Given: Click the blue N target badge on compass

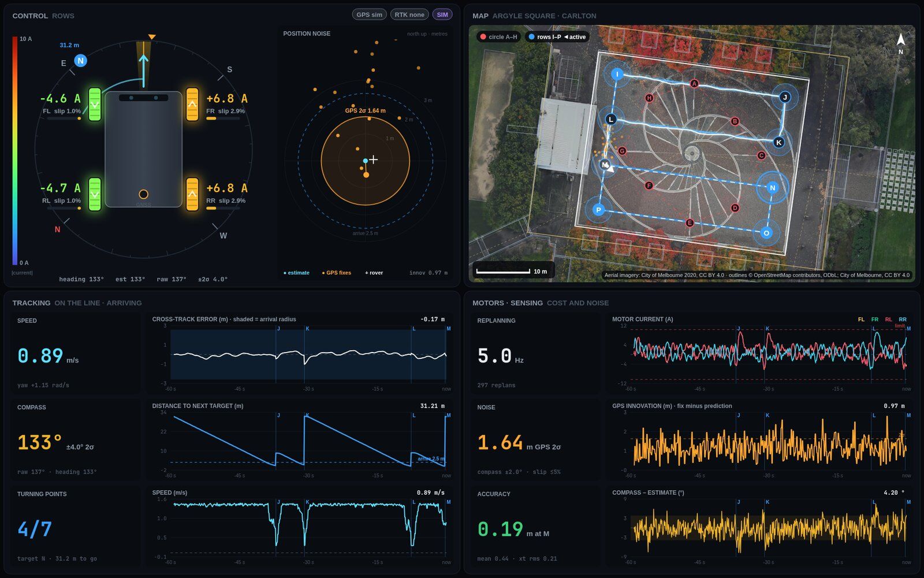Looking at the screenshot, I should pyautogui.click(x=81, y=60).
